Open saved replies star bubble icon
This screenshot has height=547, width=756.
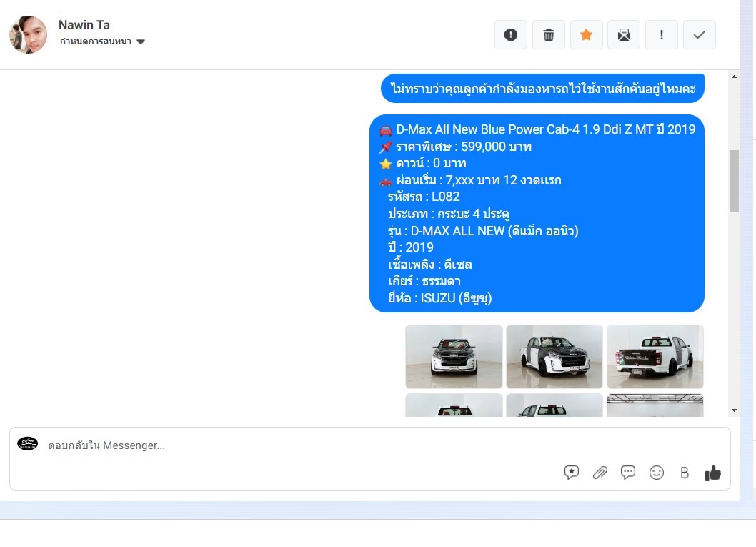[x=572, y=472]
